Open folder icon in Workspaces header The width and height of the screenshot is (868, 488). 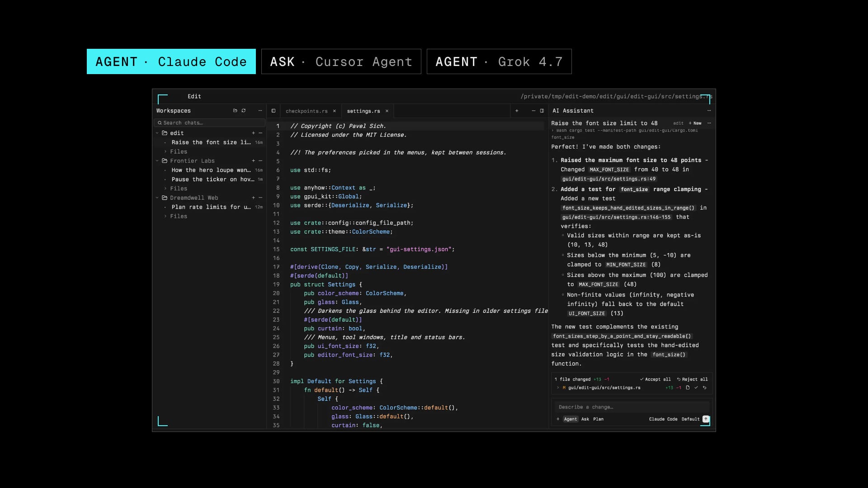pyautogui.click(x=235, y=111)
